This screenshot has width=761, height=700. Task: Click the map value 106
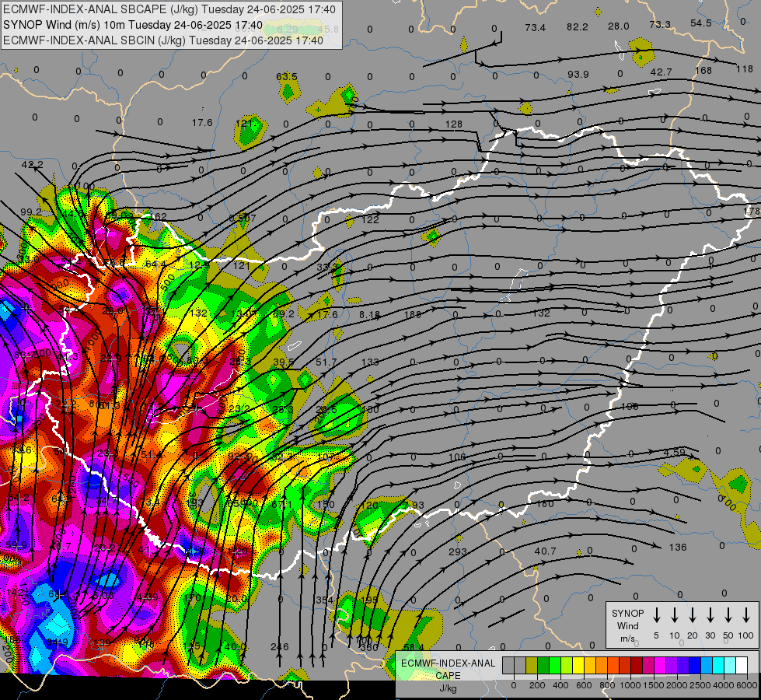(457, 457)
